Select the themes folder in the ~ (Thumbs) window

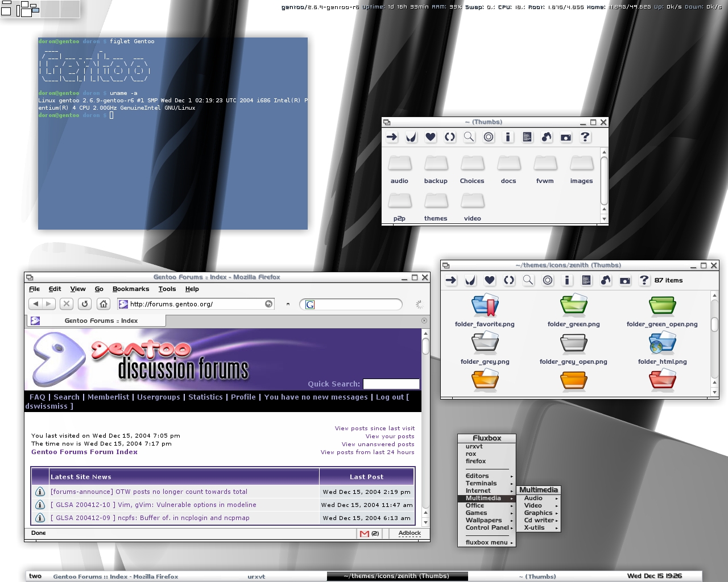[x=436, y=207]
